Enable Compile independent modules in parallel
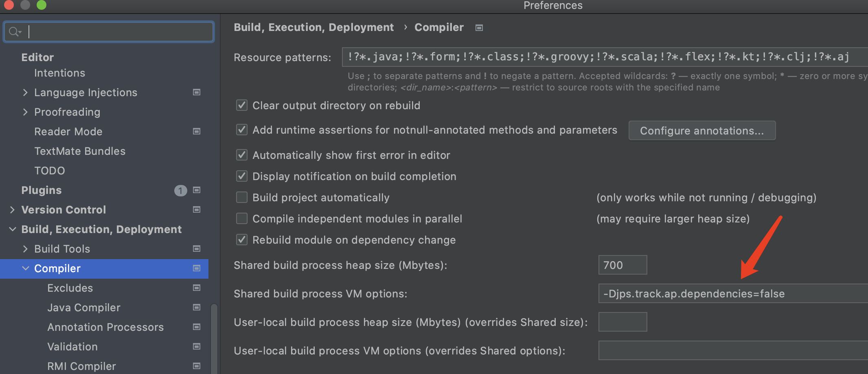Screen dimensions: 868x374 point(242,219)
